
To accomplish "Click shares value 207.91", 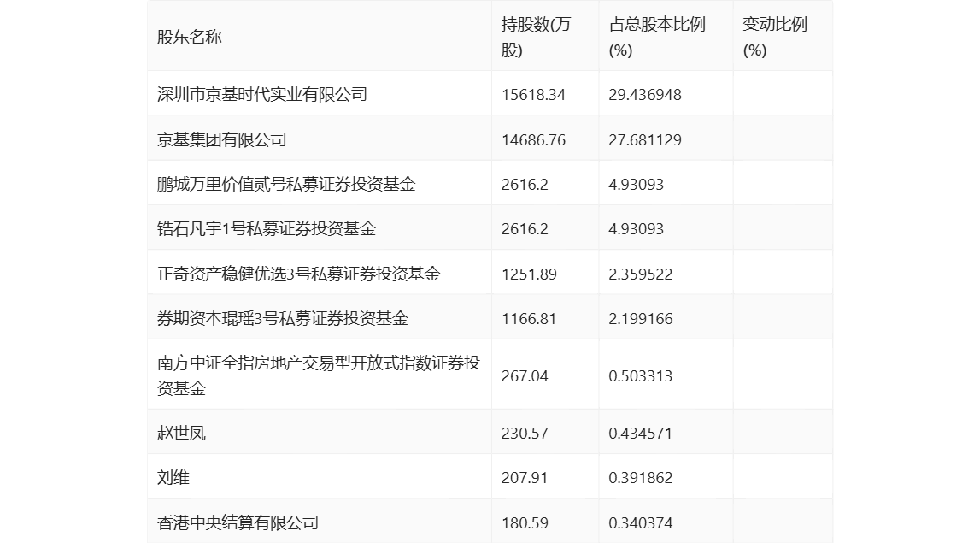I will [x=525, y=477].
